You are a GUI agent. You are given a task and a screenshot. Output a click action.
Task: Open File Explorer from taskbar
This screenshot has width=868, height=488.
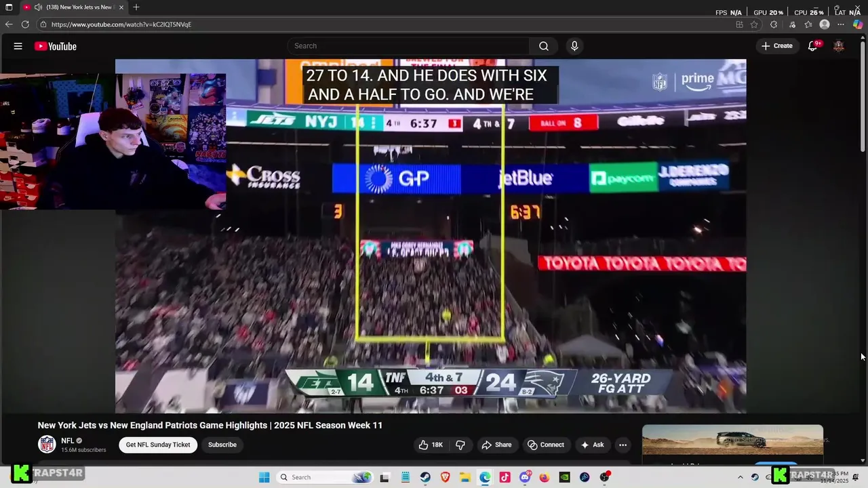[465, 477]
